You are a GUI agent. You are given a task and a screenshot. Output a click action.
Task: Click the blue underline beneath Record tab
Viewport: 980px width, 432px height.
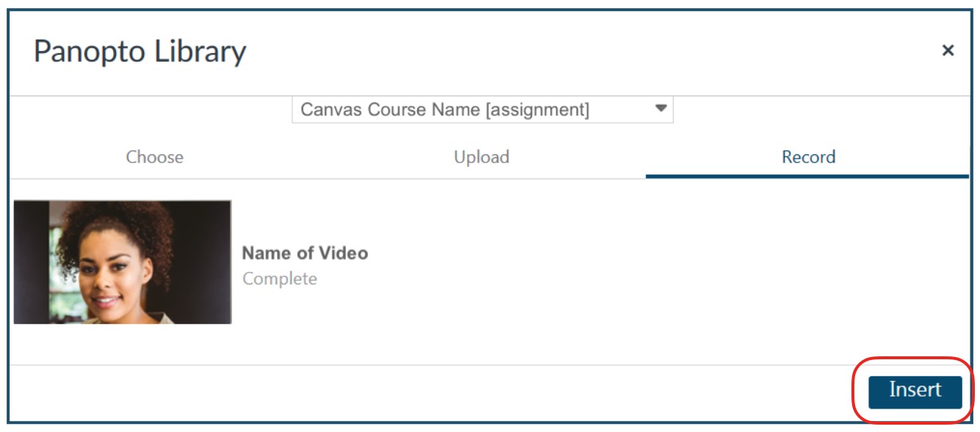(x=807, y=176)
